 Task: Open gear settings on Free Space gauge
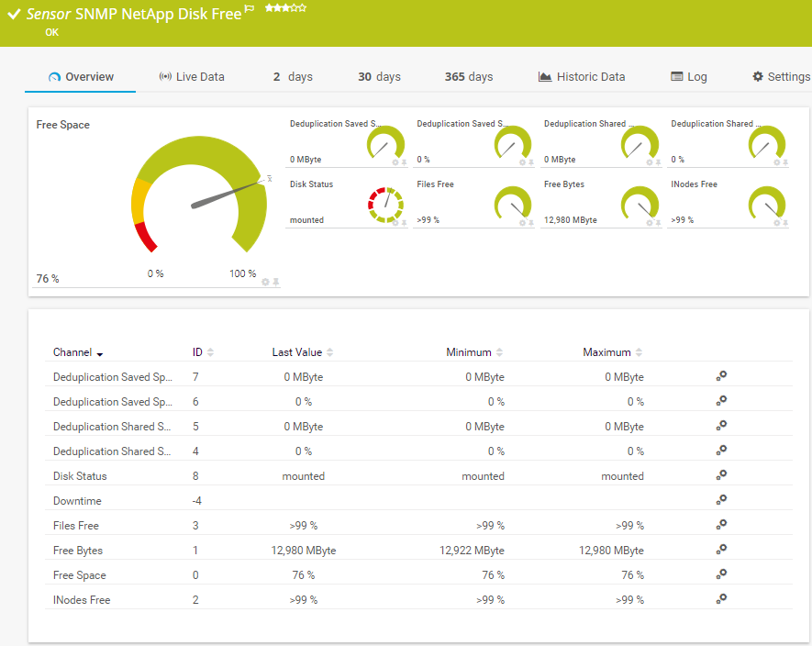[266, 282]
